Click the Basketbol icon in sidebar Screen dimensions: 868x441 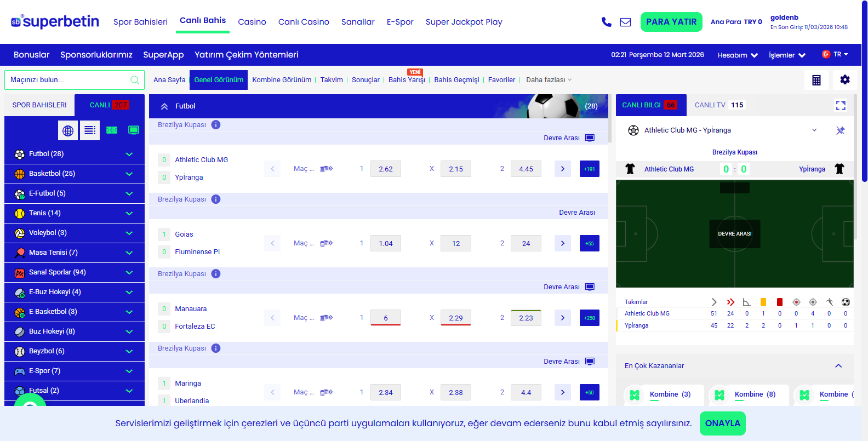(x=20, y=174)
